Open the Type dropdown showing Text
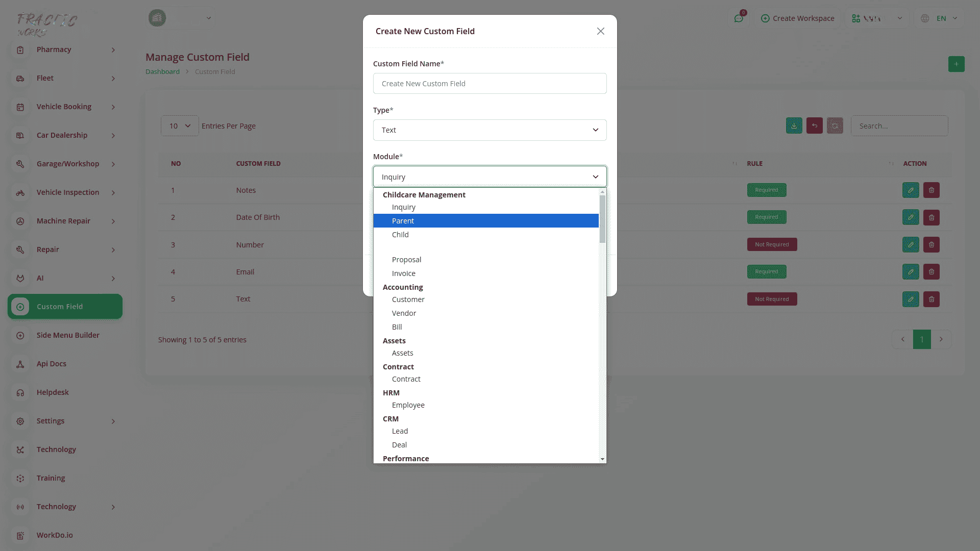Image resolution: width=980 pixels, height=551 pixels. (x=489, y=130)
